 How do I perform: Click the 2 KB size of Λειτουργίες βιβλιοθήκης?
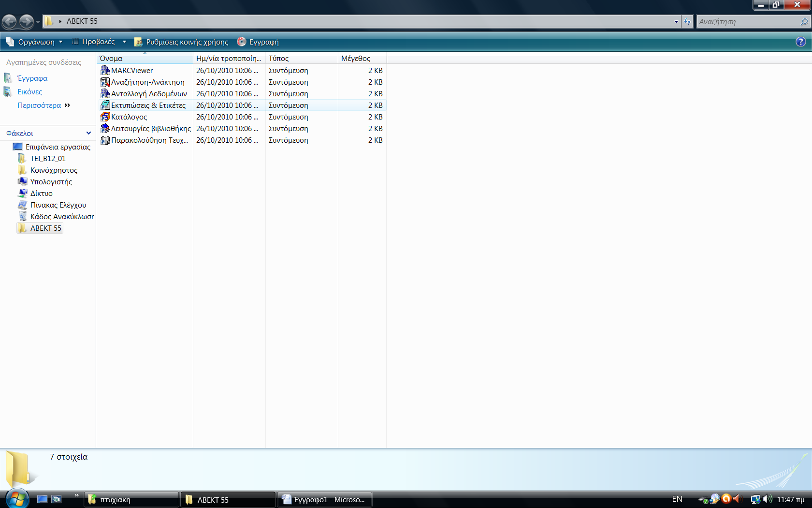tap(376, 129)
